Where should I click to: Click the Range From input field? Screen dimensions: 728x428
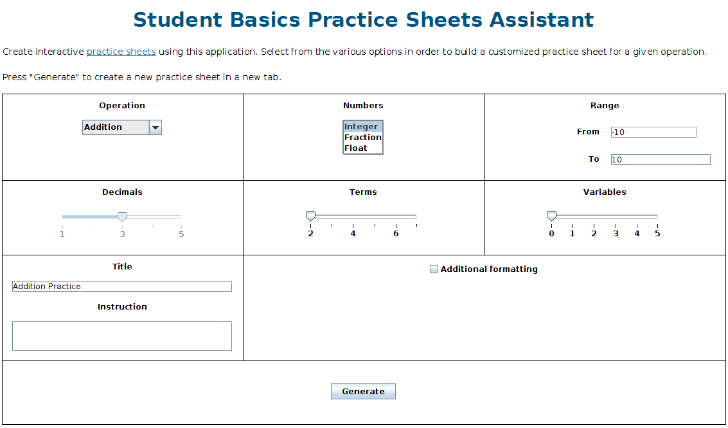[652, 132]
